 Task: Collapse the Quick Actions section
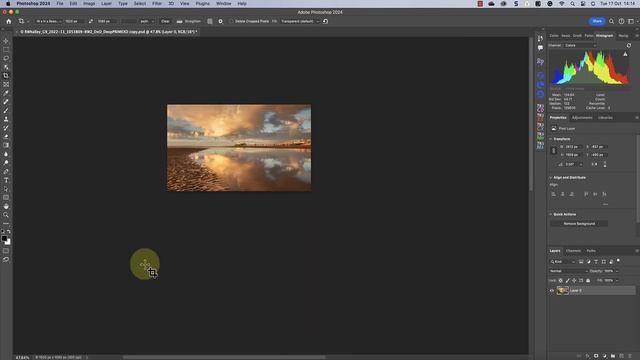pos(551,214)
